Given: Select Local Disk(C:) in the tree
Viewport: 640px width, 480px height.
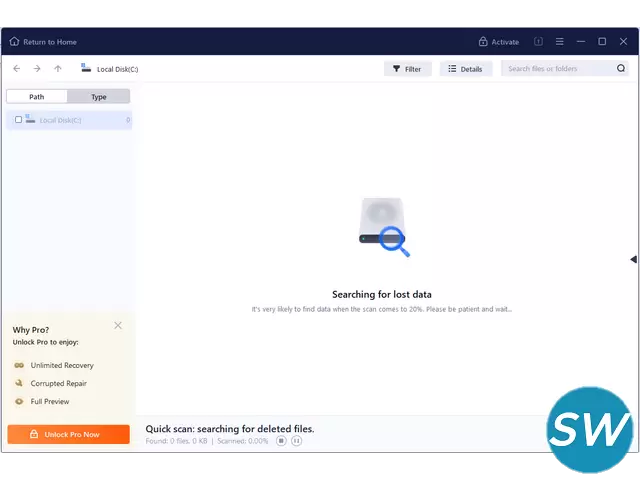Looking at the screenshot, I should (x=60, y=120).
